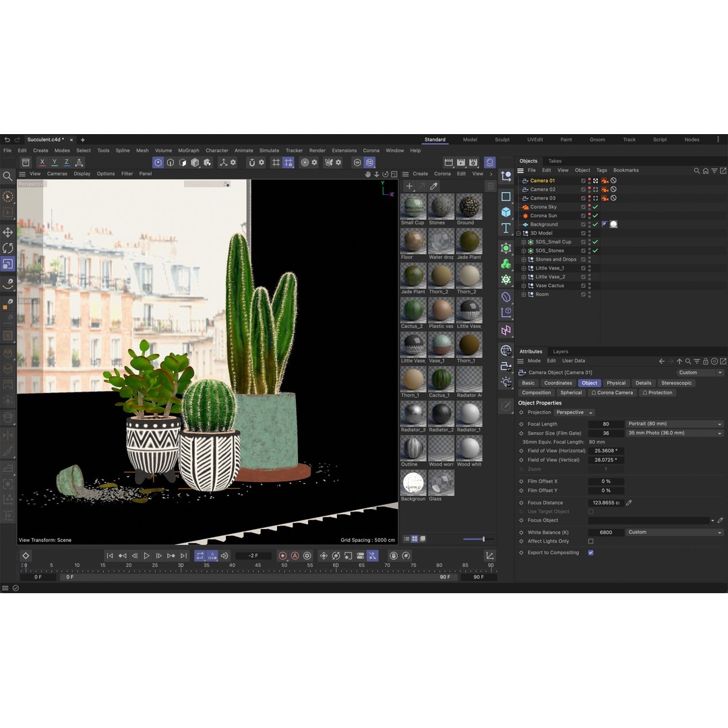The height and width of the screenshot is (728, 728).
Task: Click the search magnifier icon in the Objects panel
Action: [x=697, y=171]
